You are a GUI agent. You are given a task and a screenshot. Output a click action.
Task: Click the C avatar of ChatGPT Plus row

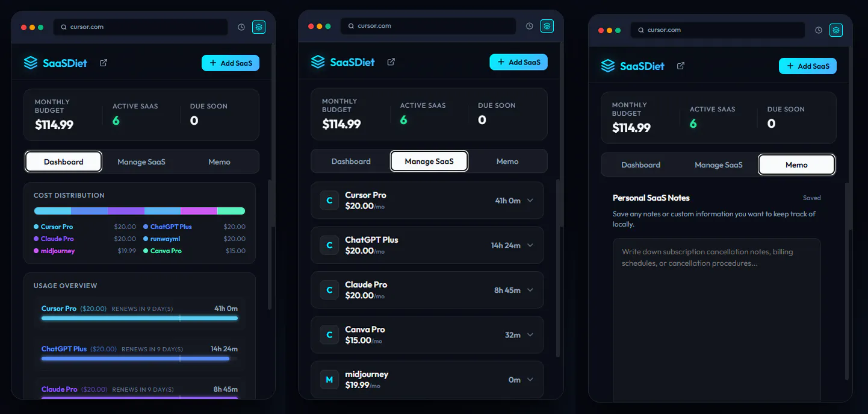tap(329, 245)
